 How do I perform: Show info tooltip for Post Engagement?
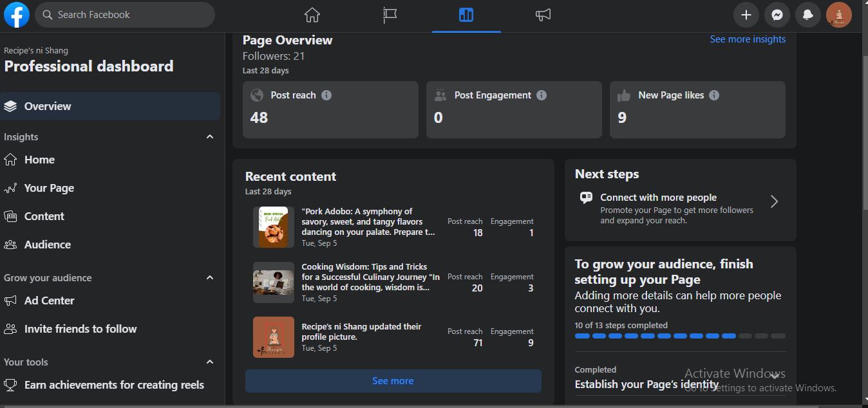tap(542, 95)
